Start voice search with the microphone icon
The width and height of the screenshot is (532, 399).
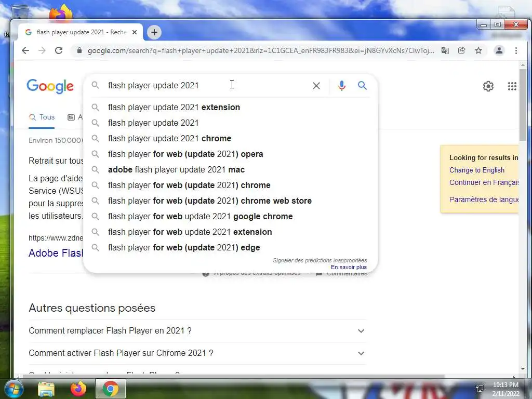pyautogui.click(x=342, y=86)
